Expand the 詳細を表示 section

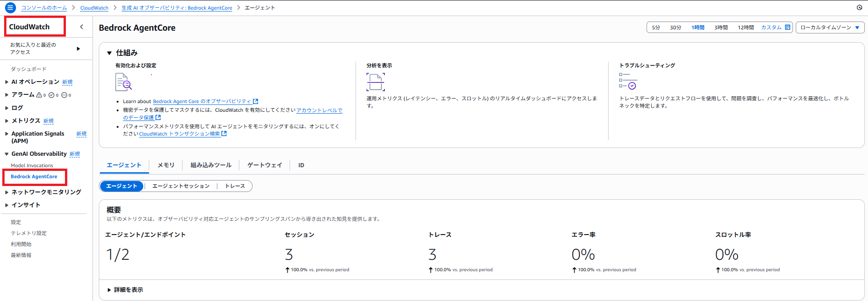click(125, 290)
